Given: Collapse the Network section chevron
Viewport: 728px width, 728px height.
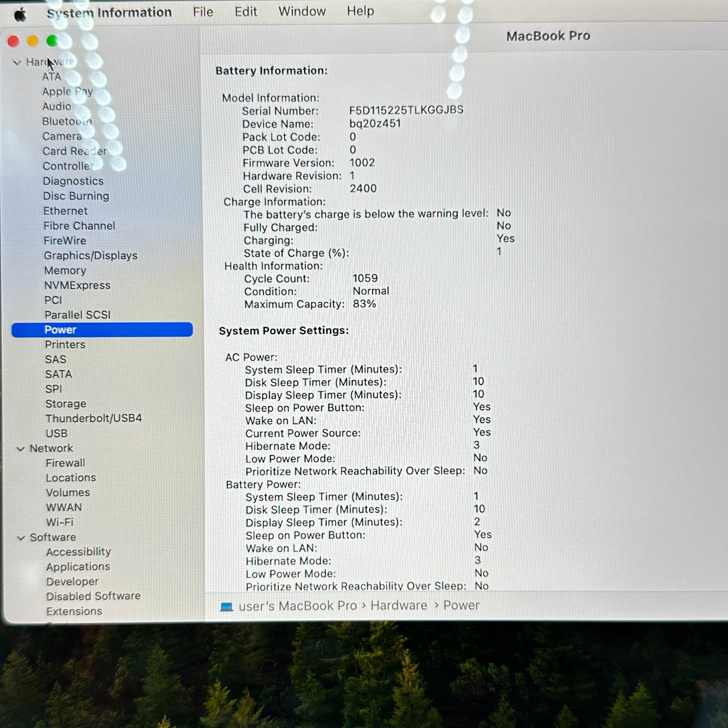Looking at the screenshot, I should click(x=21, y=449).
